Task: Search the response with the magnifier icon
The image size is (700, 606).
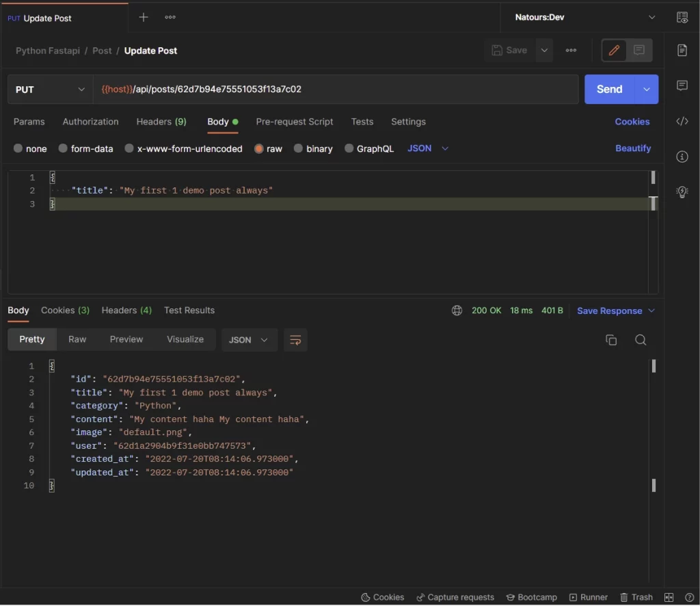Action: pos(641,339)
